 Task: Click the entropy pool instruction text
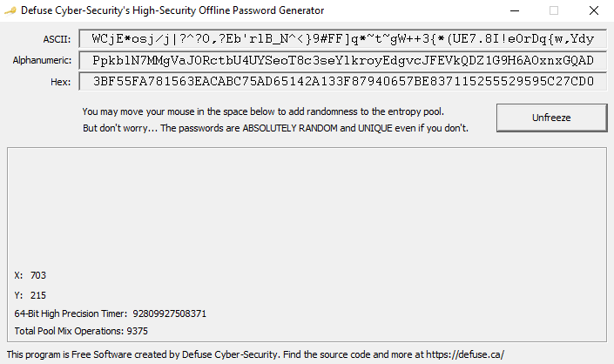263,111
